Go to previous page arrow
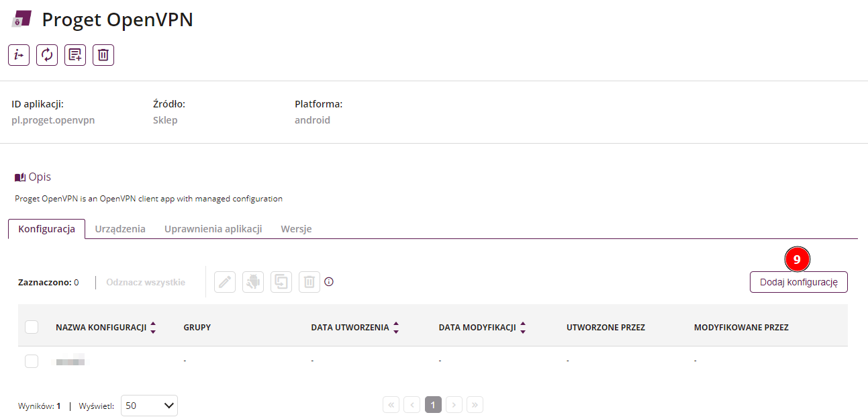Viewport: 868px width, 419px height. [412, 405]
